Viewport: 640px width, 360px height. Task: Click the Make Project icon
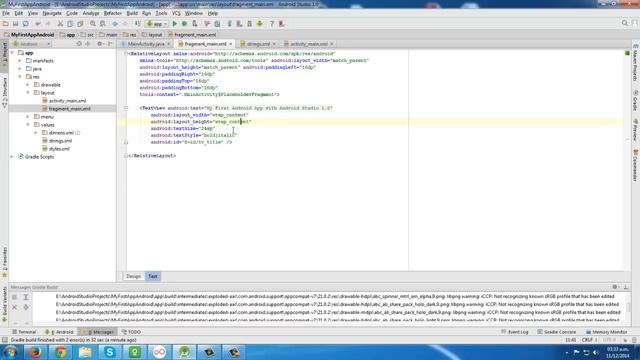pos(138,24)
